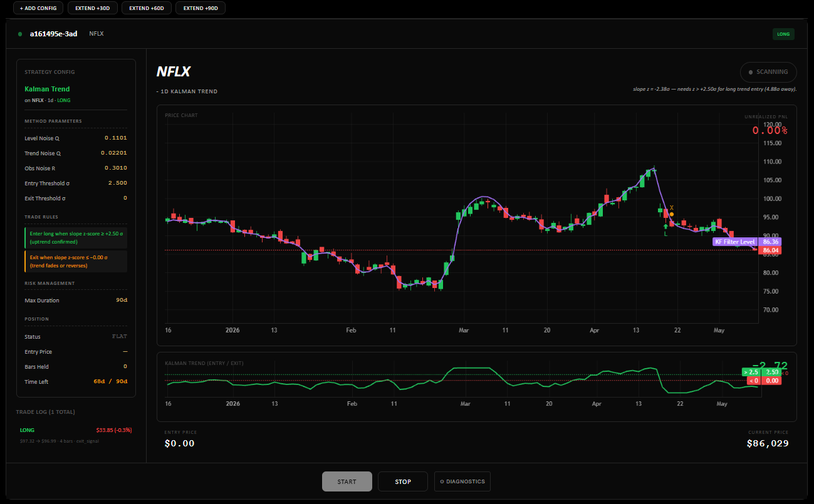Viewport: 814px width, 504px height.
Task: Click Trend Noise Q value 0.02201
Action: (114, 153)
